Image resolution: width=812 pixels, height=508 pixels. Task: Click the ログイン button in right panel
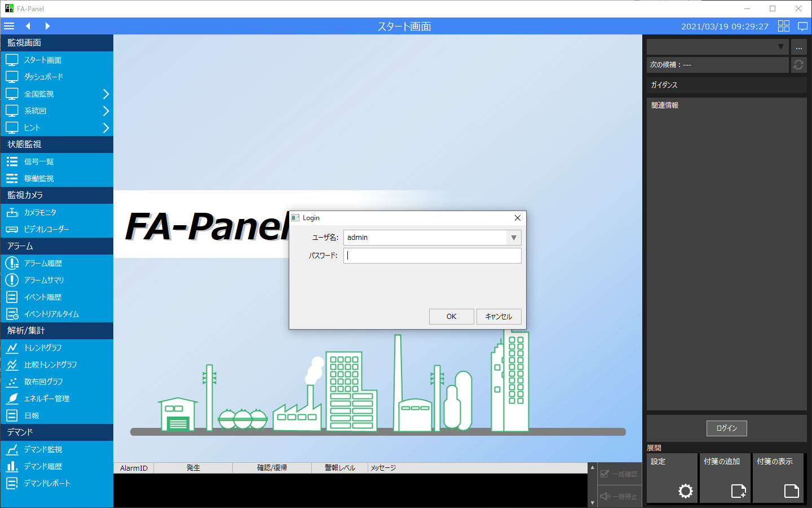[x=726, y=428]
